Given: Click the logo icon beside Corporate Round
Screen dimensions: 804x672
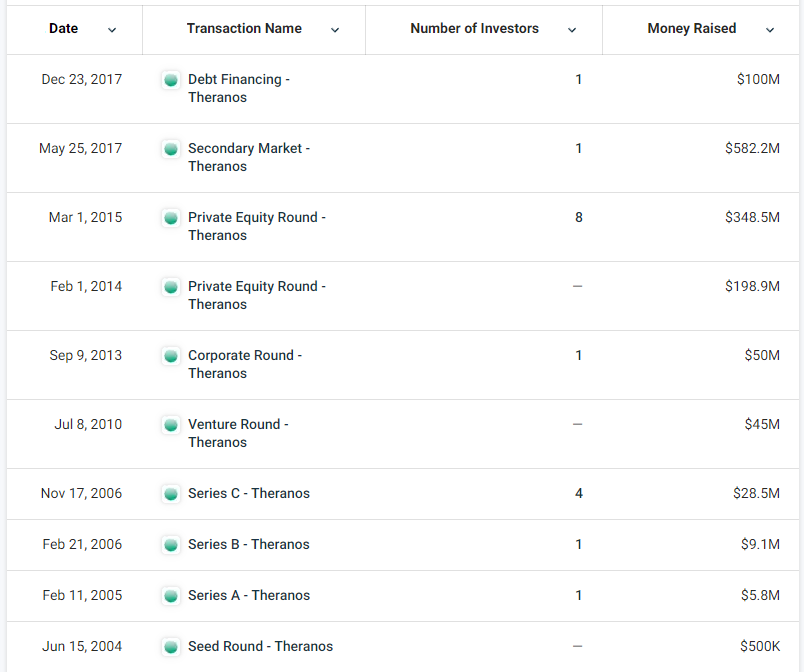Looking at the screenshot, I should click(171, 356).
